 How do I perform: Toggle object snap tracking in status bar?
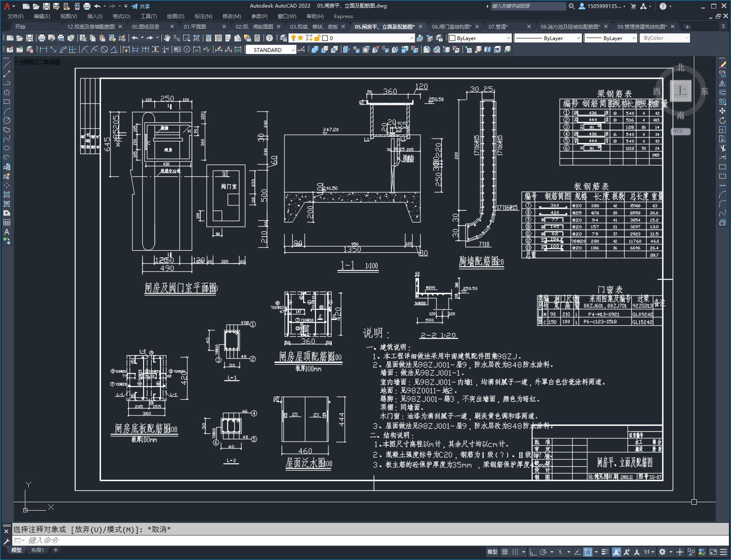click(x=577, y=552)
